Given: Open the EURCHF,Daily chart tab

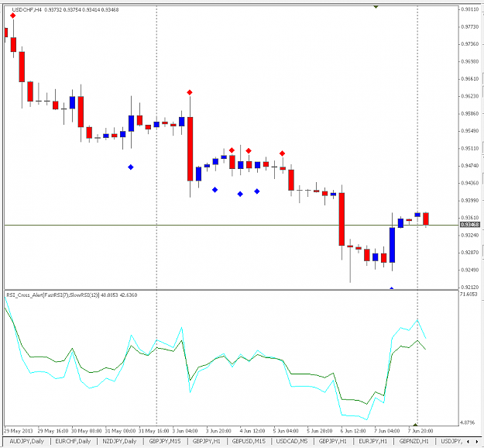Looking at the screenshot, I should pyautogui.click(x=73, y=441).
